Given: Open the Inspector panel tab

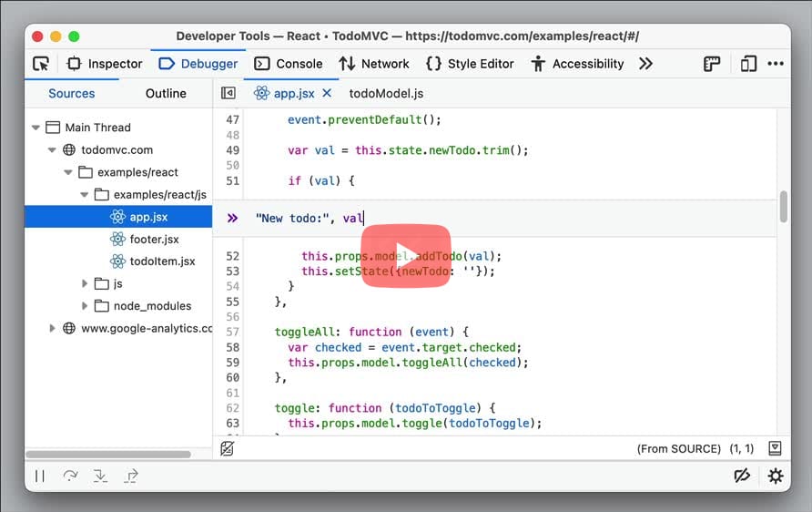Looking at the screenshot, I should tap(104, 64).
